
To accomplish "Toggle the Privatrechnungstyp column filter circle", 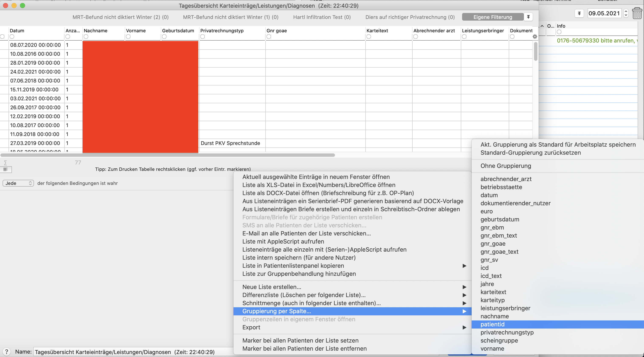I will pyautogui.click(x=202, y=37).
